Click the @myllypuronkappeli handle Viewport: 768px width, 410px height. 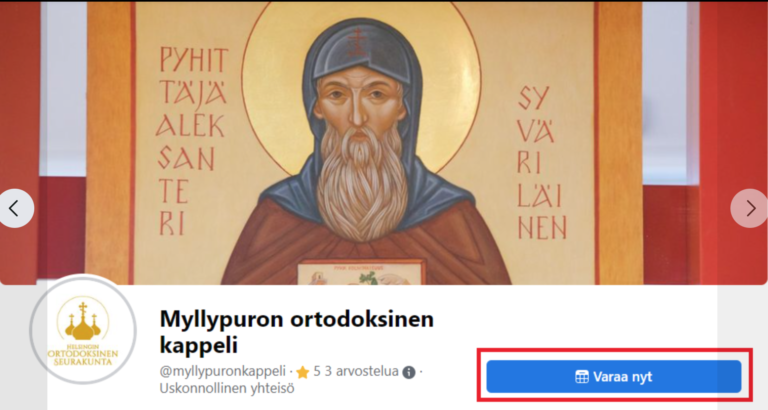click(x=222, y=371)
